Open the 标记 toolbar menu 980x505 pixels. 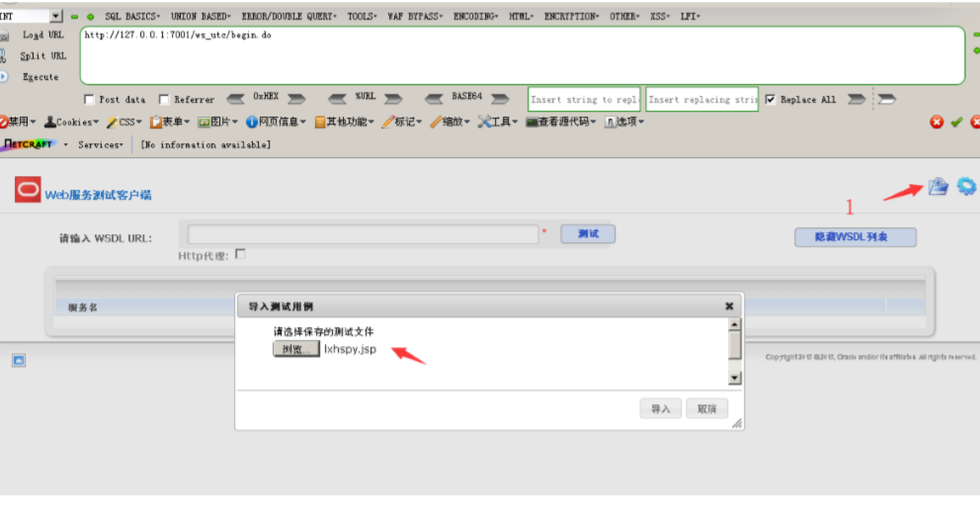tap(401, 122)
